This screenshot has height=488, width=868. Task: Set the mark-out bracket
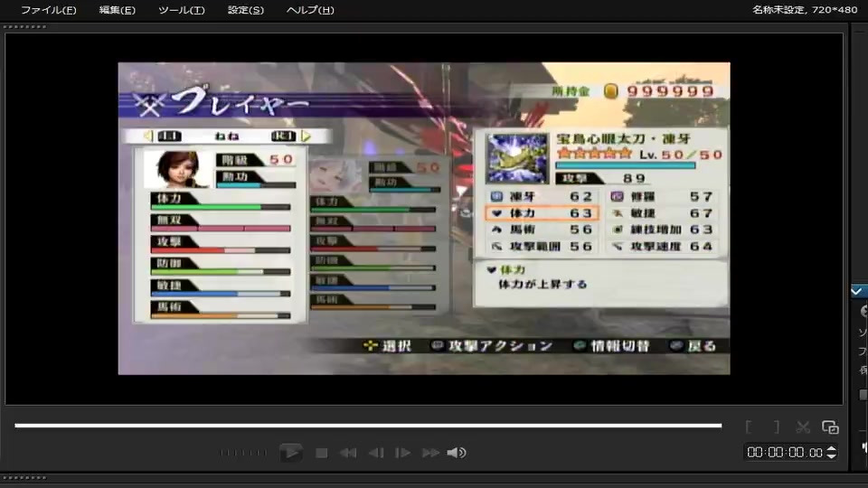pos(776,427)
